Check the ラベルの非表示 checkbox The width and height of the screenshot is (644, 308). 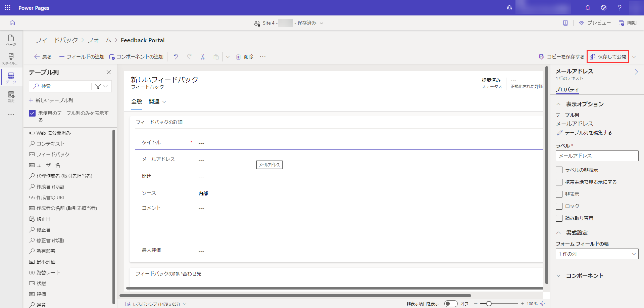559,170
